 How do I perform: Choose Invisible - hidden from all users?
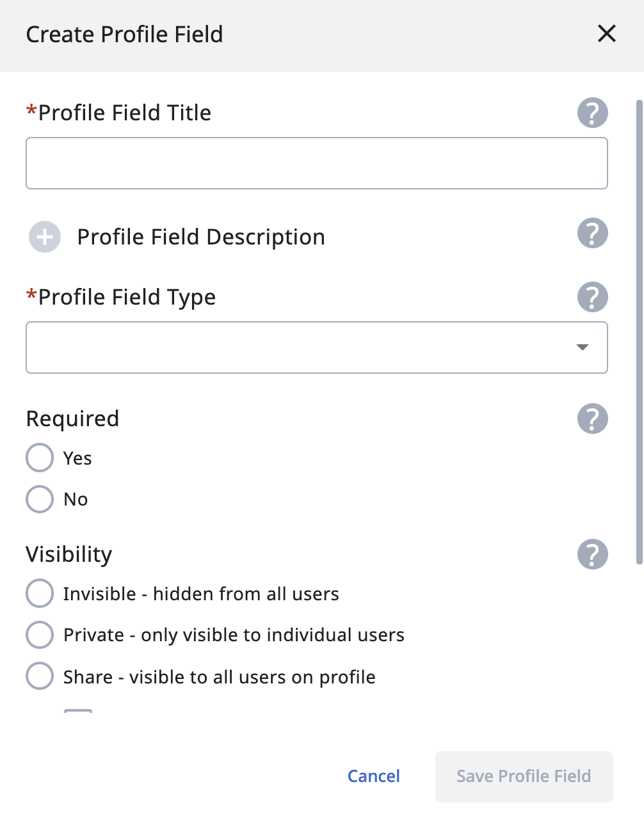click(39, 593)
